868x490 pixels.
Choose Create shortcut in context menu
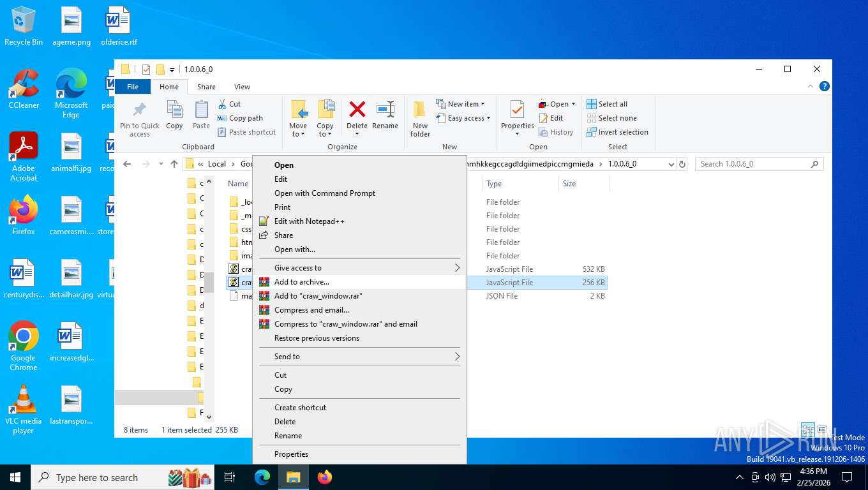click(360, 408)
